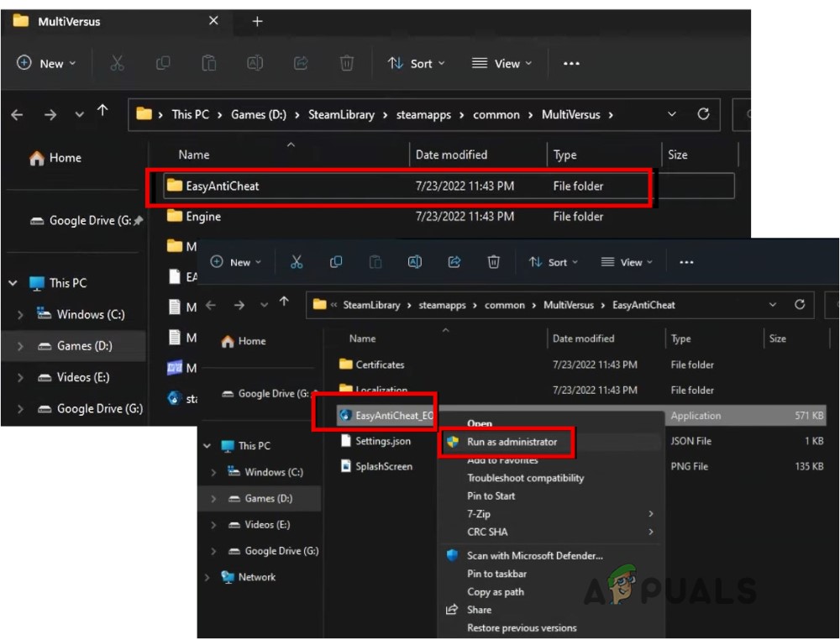Open the See more ellipsis toolbar icon

coord(686,261)
